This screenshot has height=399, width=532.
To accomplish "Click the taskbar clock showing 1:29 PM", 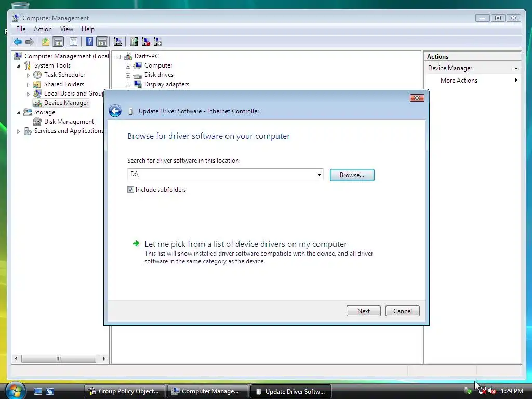I will click(x=512, y=391).
